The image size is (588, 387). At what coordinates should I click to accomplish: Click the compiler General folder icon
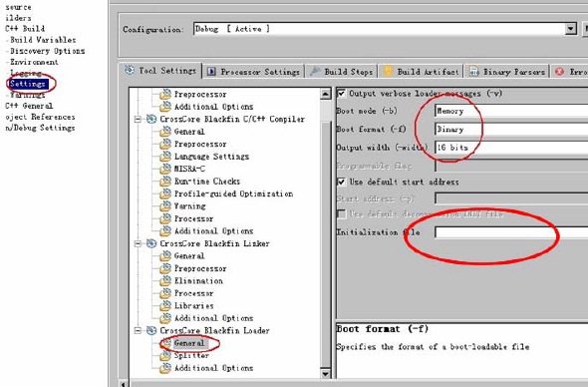coord(165,132)
